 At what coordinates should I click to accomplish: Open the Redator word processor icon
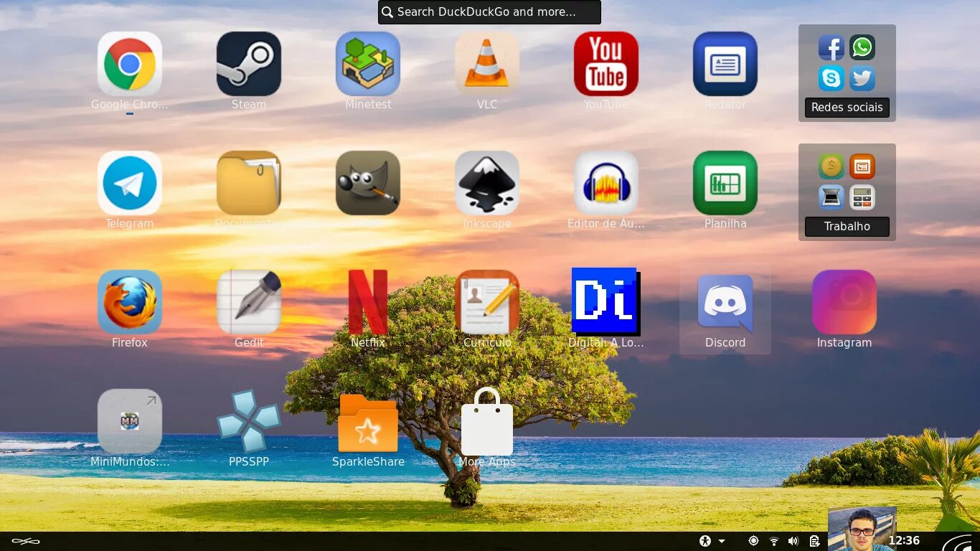(x=725, y=64)
